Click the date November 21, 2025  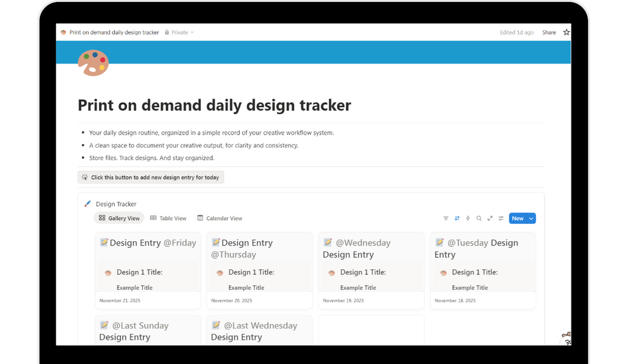(120, 300)
